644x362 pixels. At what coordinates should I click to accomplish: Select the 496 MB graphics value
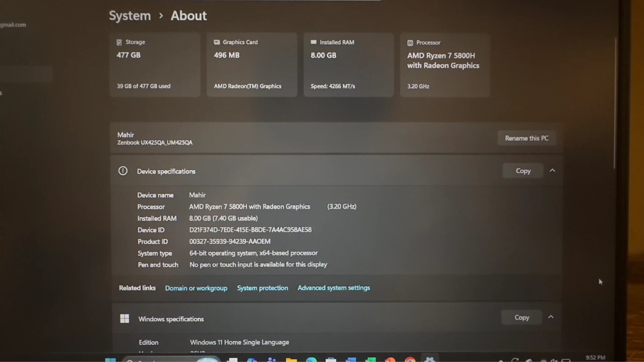[x=227, y=55]
